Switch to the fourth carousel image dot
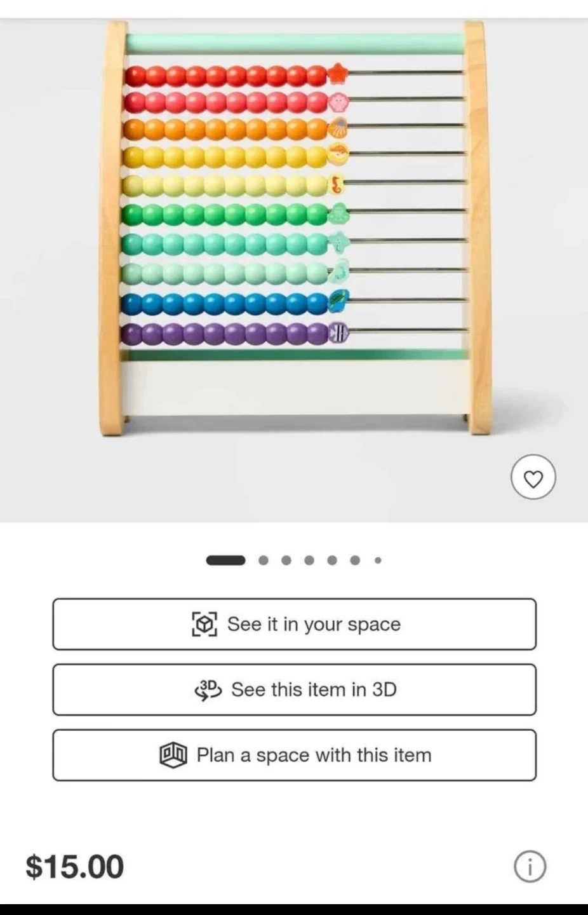The width and height of the screenshot is (588, 915). pyautogui.click(x=309, y=560)
